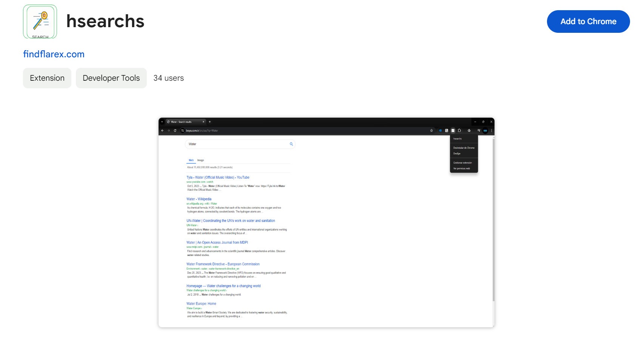Click the hsearchs extension logo icon
The width and height of the screenshot is (644, 339).
pyautogui.click(x=40, y=21)
